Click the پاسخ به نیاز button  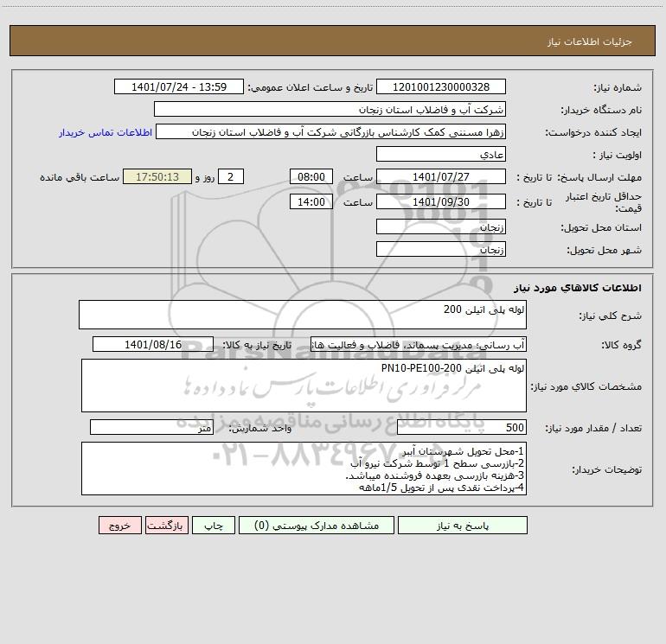pos(463,525)
